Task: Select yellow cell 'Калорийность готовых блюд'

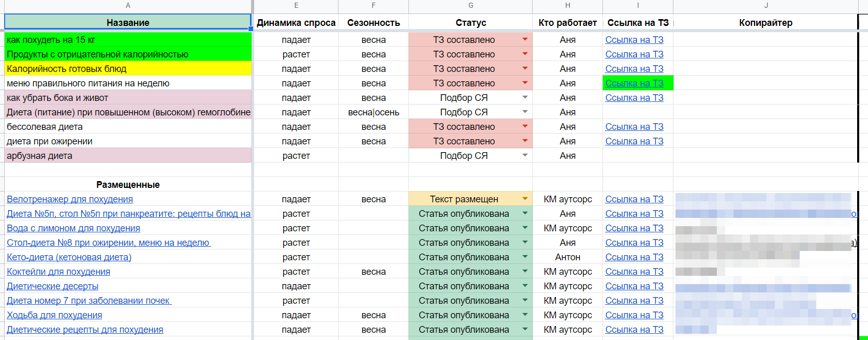Action: (x=128, y=69)
